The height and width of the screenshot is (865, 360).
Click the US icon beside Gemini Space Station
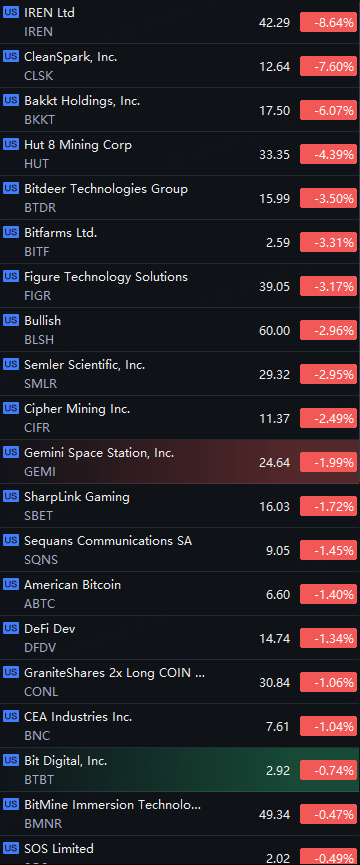10,452
